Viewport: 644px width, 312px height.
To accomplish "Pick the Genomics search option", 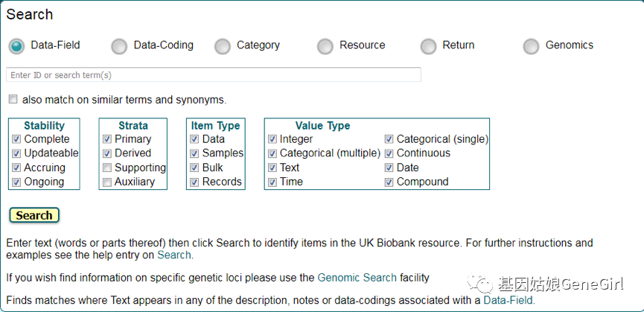I will 531,46.
